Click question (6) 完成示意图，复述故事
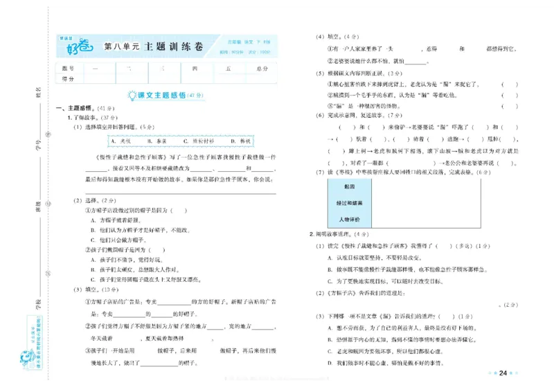Screen dimensions: 554x392 click(x=359, y=115)
